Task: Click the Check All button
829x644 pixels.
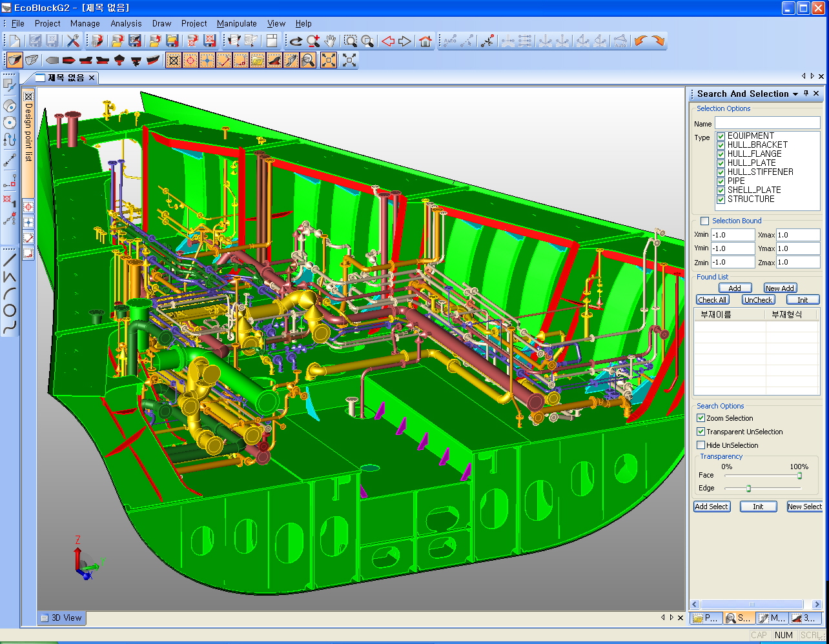Action: (713, 300)
